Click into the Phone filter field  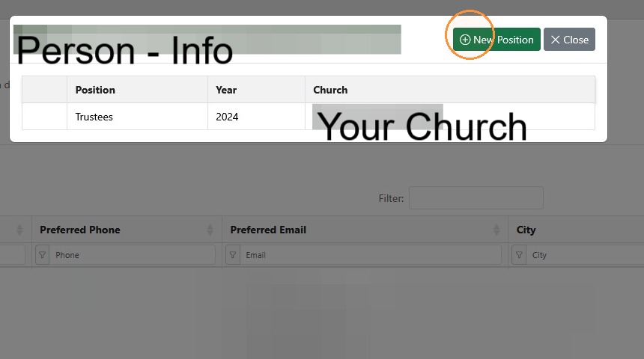pos(133,255)
